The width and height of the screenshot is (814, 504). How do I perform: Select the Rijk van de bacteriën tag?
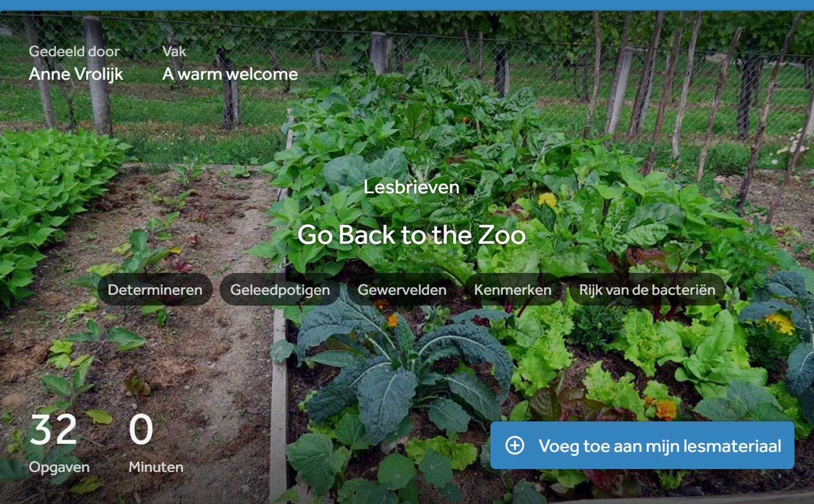647,290
